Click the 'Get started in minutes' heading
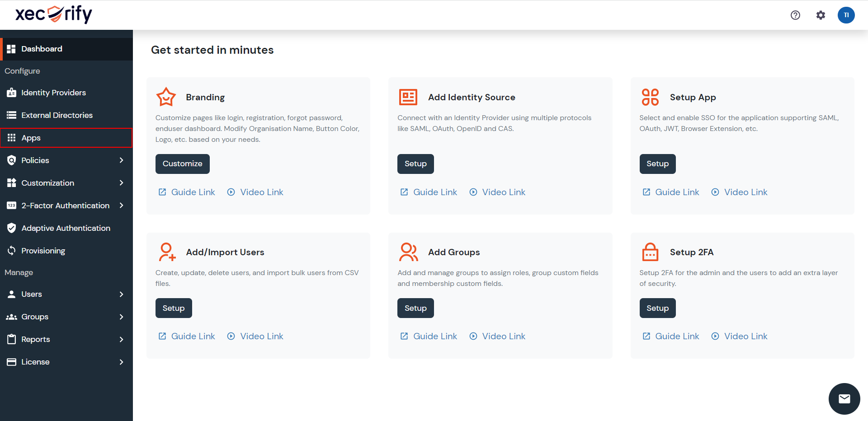This screenshot has width=868, height=421. coord(212,50)
